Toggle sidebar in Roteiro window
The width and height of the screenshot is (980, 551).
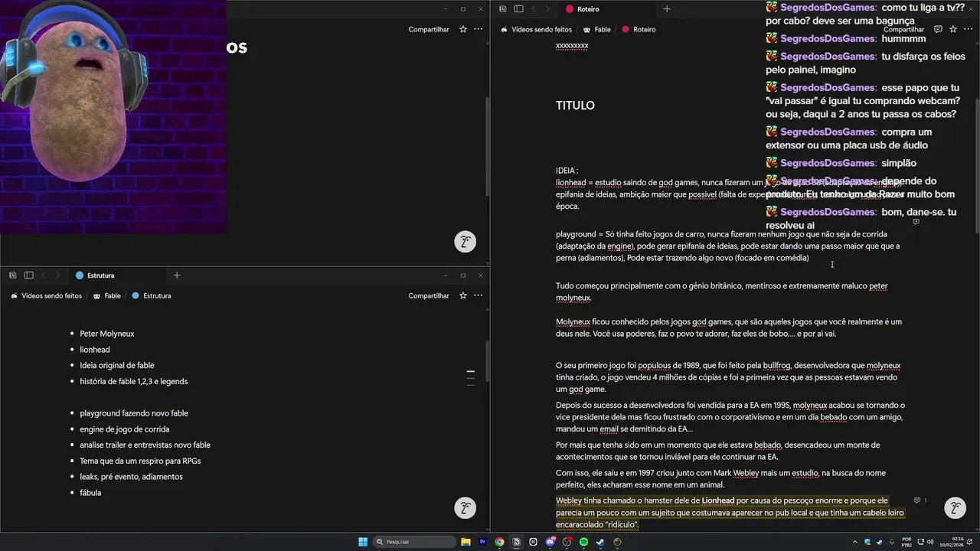click(x=518, y=9)
